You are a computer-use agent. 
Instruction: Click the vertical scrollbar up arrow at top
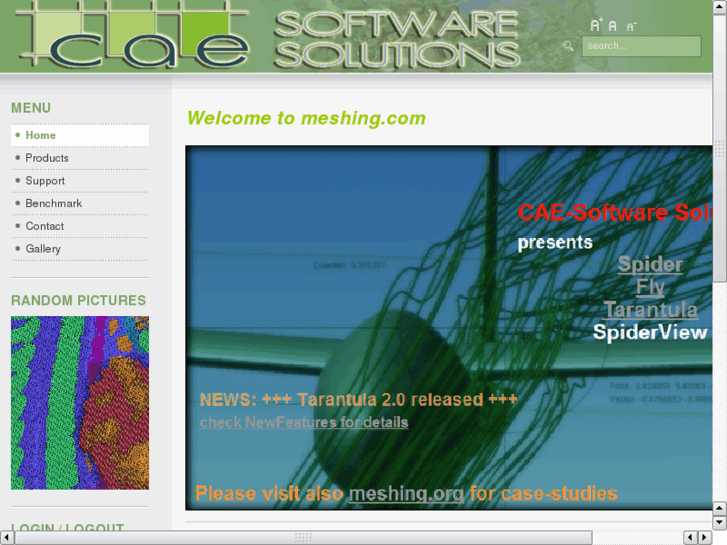[x=720, y=7]
